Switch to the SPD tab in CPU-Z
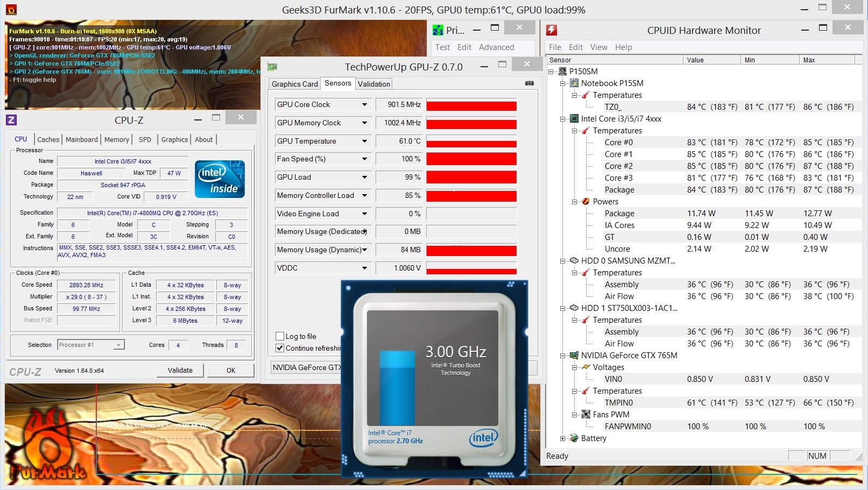This screenshot has height=490, width=868. point(145,139)
